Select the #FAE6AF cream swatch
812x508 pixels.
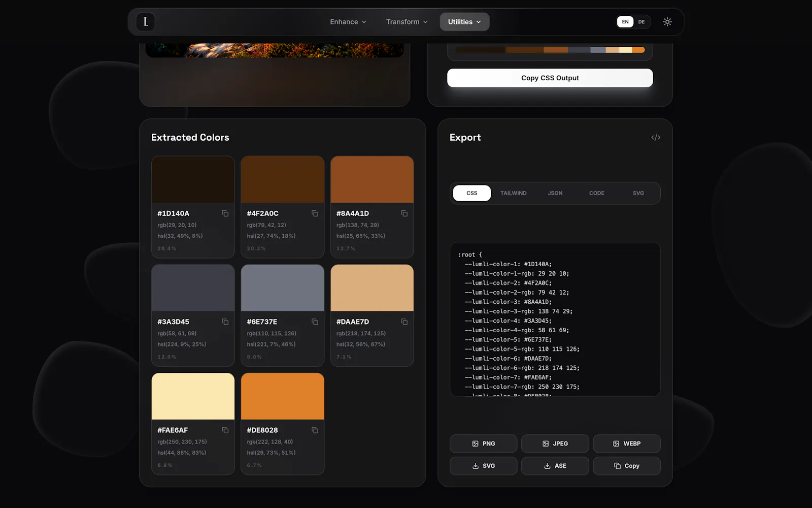[193, 396]
